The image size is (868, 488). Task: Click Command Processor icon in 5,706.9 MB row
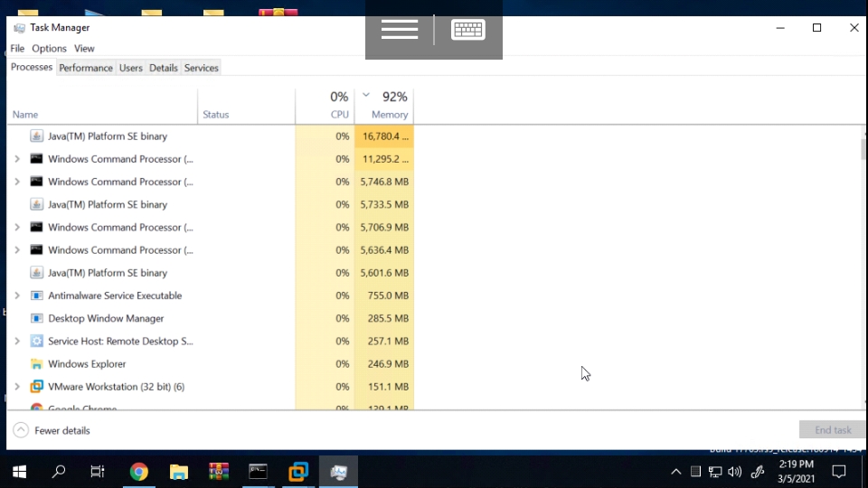click(36, 227)
